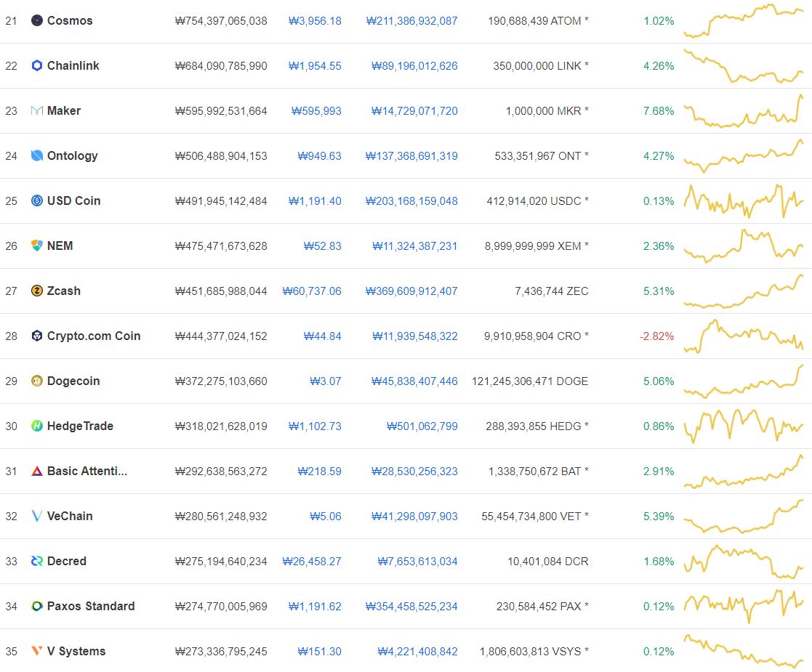812x672 pixels.
Task: Open the Crypto.com Coin name link
Action: (x=94, y=336)
